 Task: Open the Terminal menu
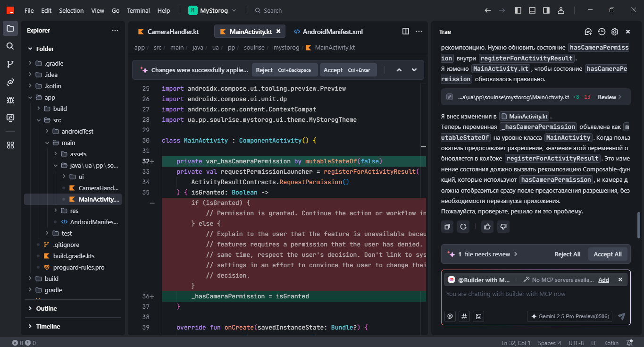[x=138, y=10]
